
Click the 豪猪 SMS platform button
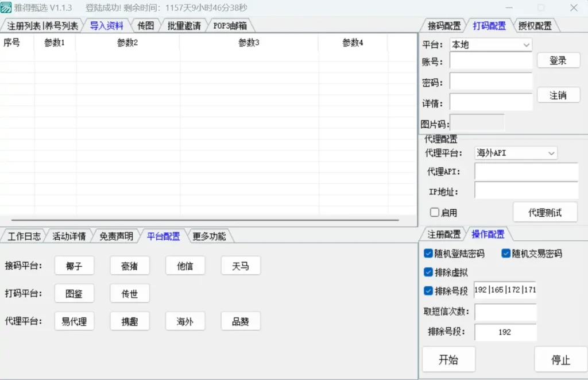point(130,266)
